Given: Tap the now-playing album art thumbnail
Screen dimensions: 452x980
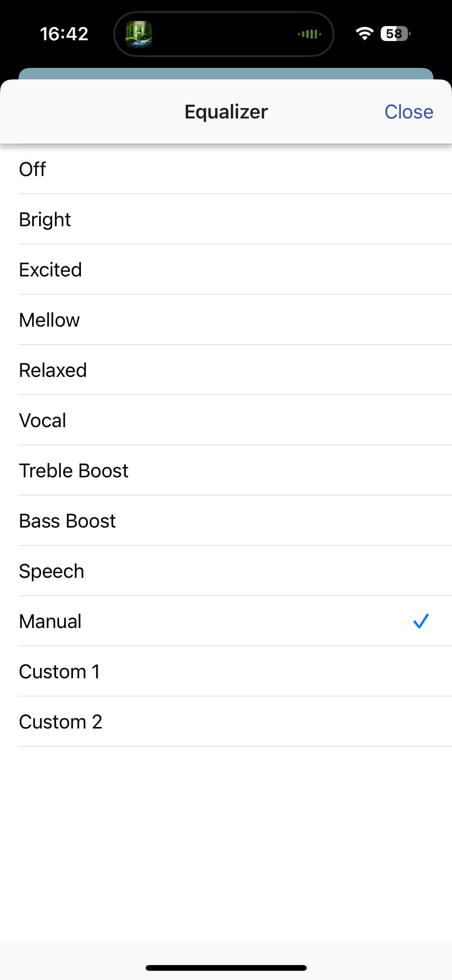Looking at the screenshot, I should (139, 34).
